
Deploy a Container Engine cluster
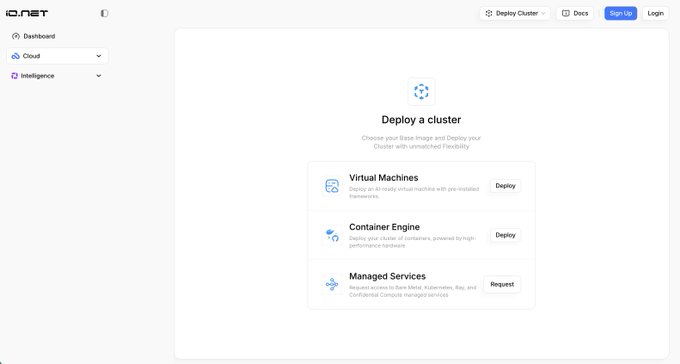pyautogui.click(x=505, y=235)
